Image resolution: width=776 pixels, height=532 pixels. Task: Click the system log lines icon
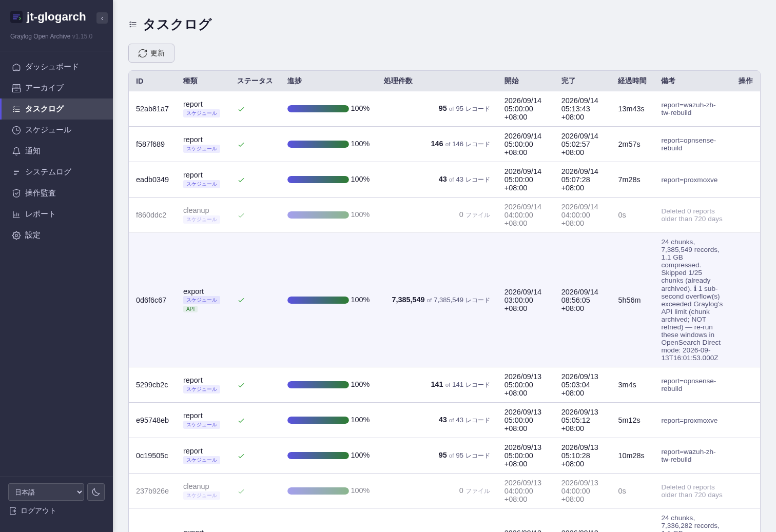tap(16, 172)
